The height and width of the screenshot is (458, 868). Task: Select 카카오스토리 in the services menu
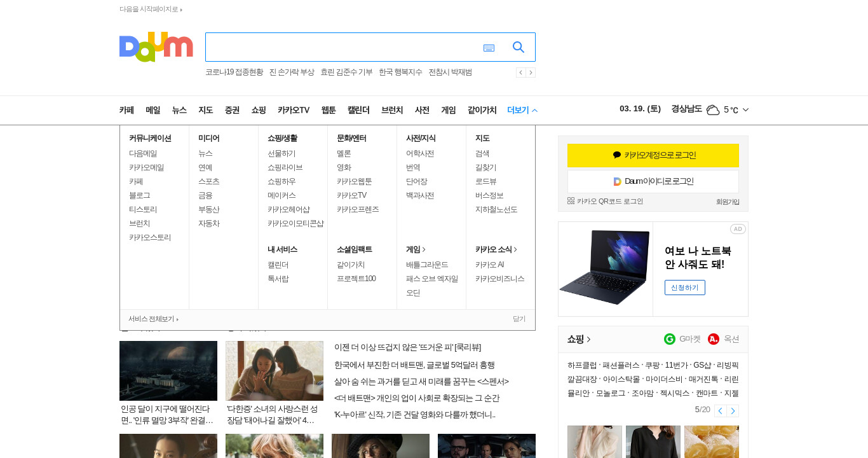pos(150,237)
